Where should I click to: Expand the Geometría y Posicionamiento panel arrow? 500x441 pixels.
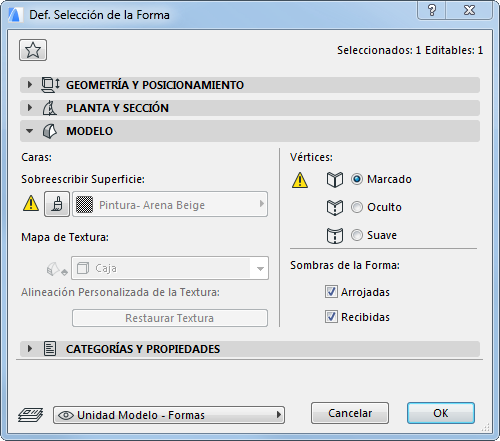click(30, 85)
